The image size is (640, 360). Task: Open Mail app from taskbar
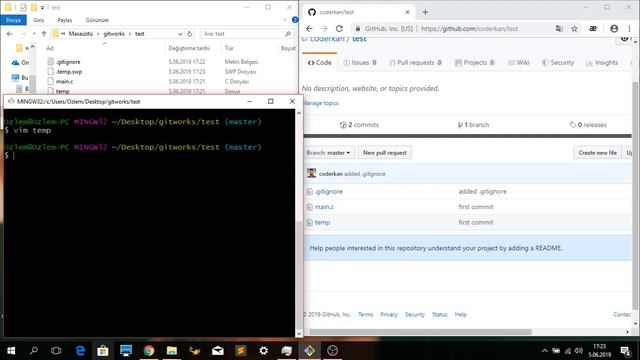pyautogui.click(x=218, y=351)
